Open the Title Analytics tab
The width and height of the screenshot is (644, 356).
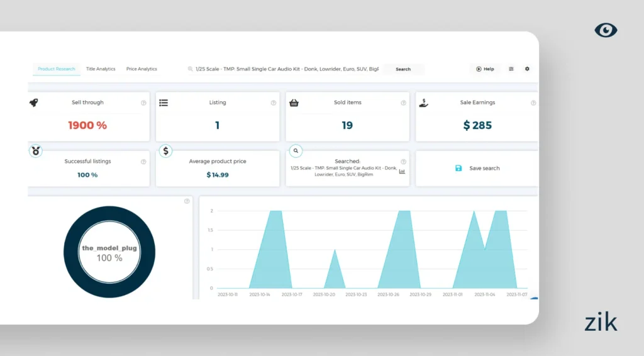click(101, 69)
